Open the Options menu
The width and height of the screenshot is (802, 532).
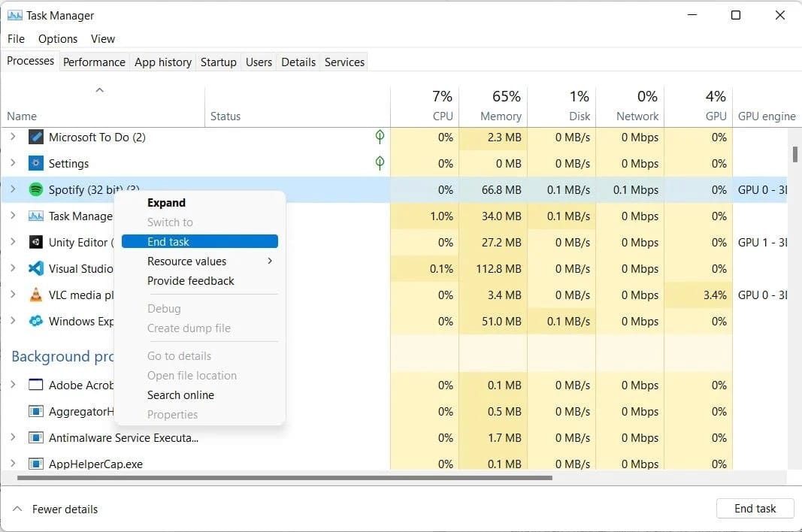pyautogui.click(x=57, y=38)
